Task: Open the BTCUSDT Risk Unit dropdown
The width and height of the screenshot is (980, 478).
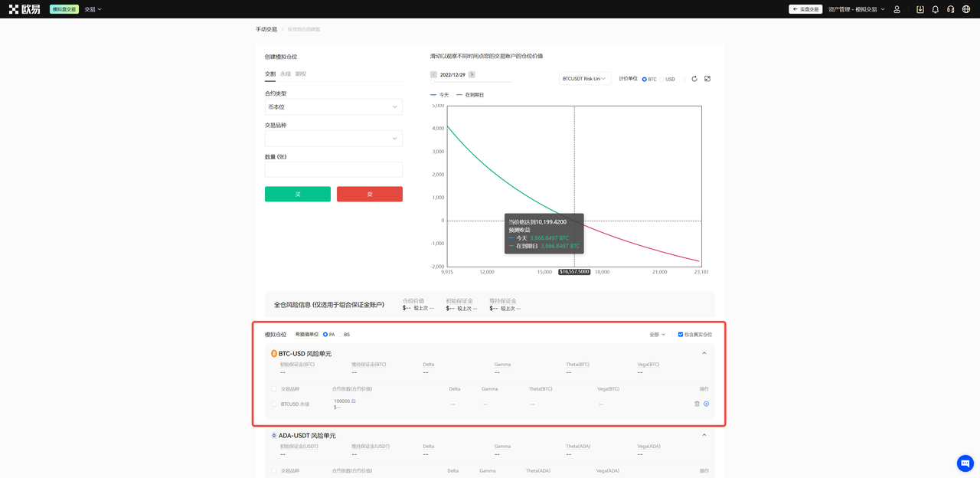Action: click(x=585, y=78)
